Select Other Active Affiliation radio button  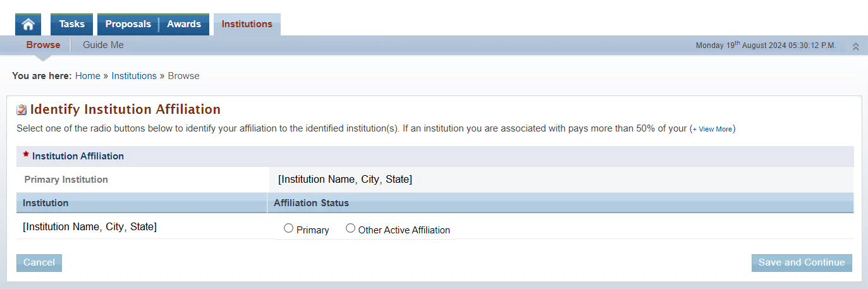point(350,228)
